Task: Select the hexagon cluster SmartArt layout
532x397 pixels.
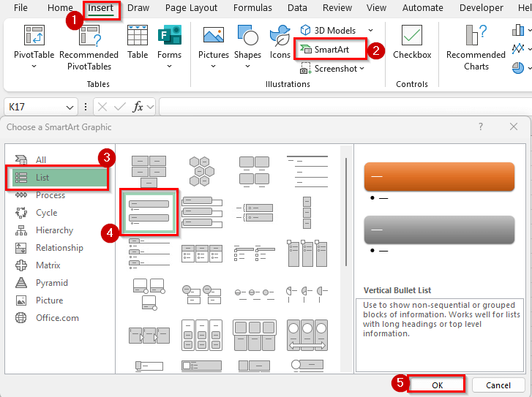Action: click(201, 171)
